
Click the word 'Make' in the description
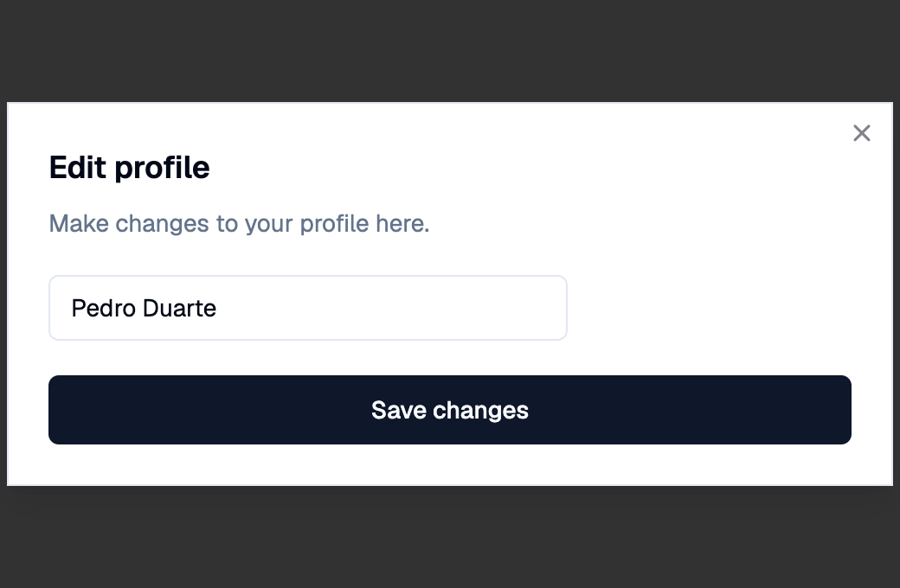point(79,223)
